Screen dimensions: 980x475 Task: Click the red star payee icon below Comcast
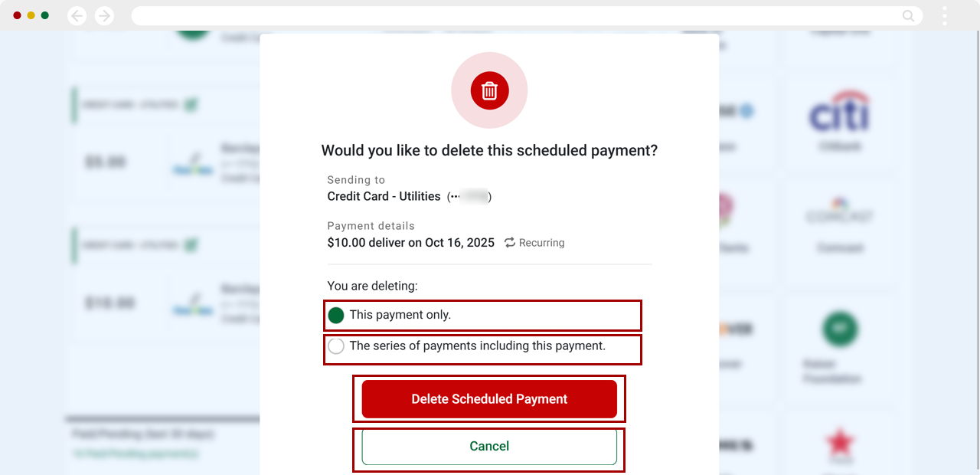click(x=839, y=441)
